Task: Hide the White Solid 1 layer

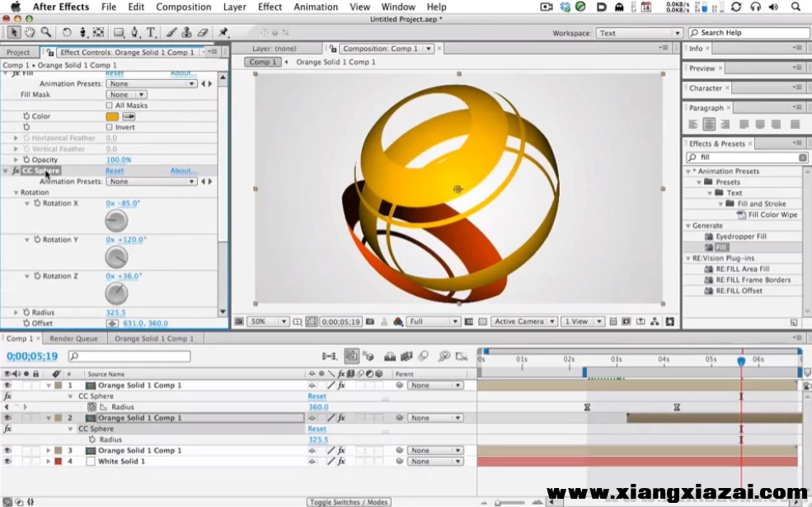Action: pos(7,462)
